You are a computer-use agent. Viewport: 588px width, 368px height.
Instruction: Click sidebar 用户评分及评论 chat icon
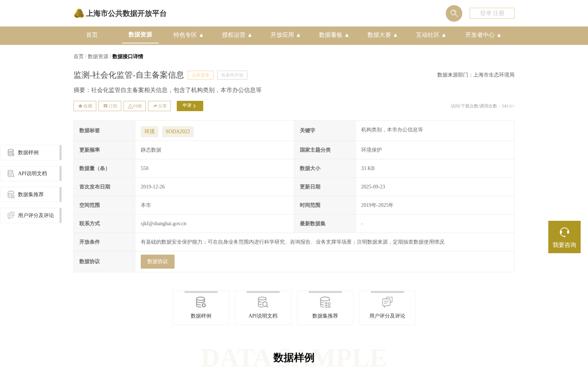pos(11,215)
